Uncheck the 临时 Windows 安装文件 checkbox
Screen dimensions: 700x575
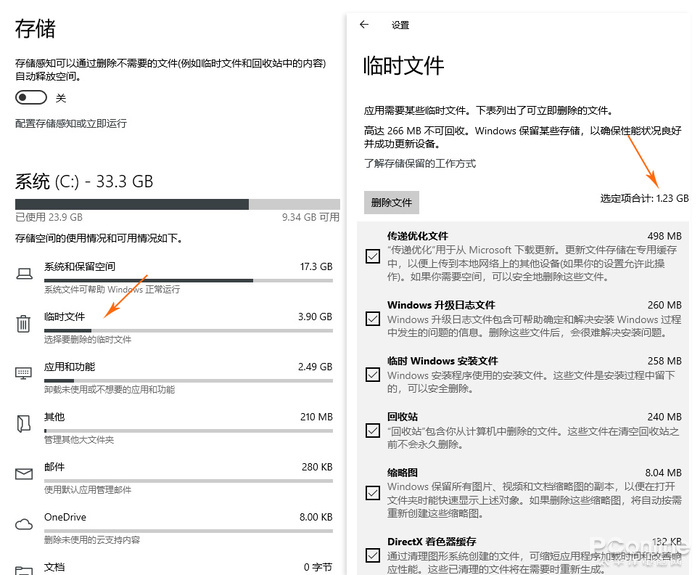373,375
